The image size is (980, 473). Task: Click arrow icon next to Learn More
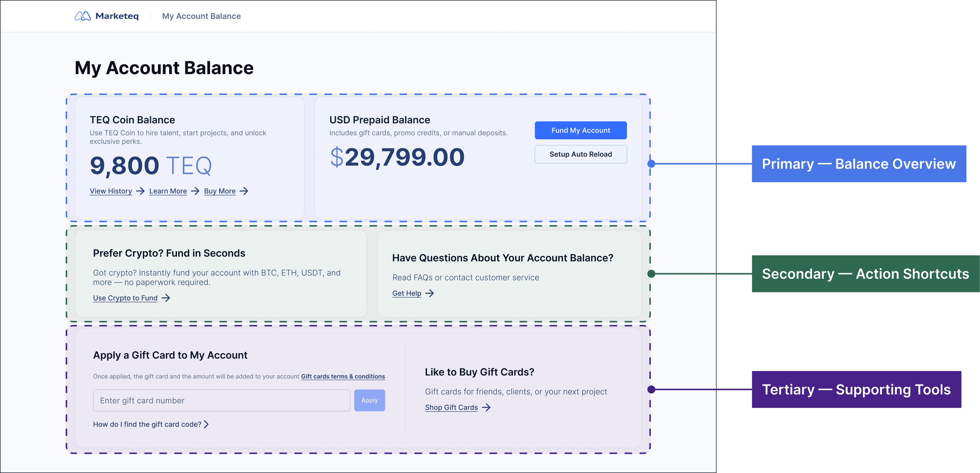[x=195, y=191]
